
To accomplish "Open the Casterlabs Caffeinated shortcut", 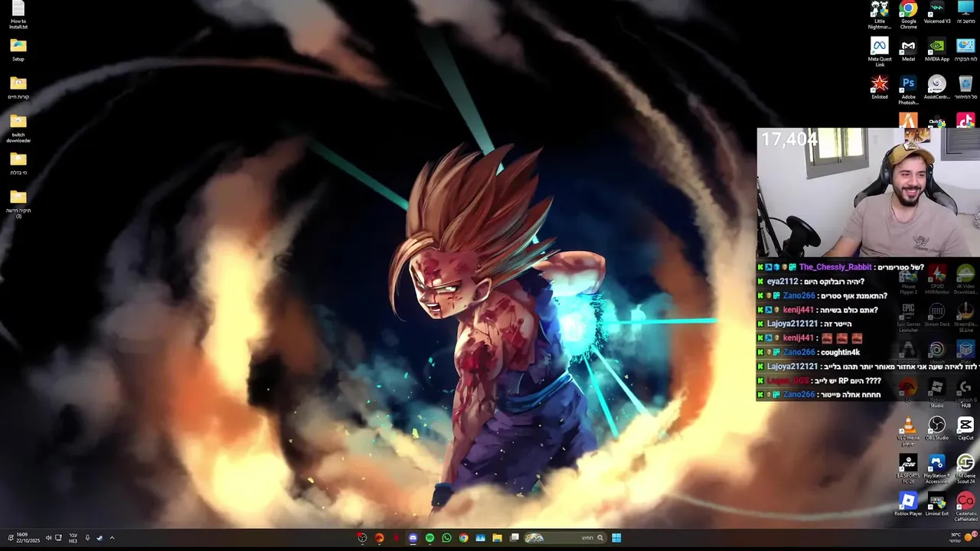I will [x=965, y=506].
